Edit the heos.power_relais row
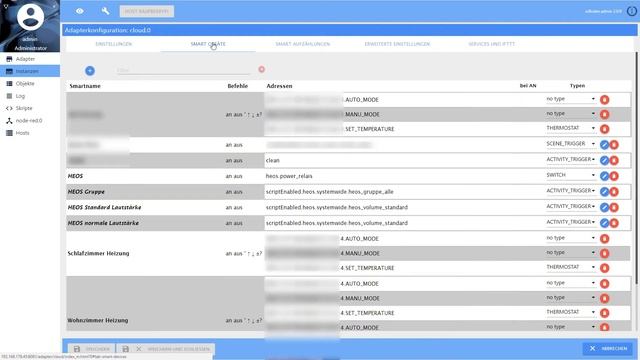Screen dimensions: 640x360 [604, 176]
